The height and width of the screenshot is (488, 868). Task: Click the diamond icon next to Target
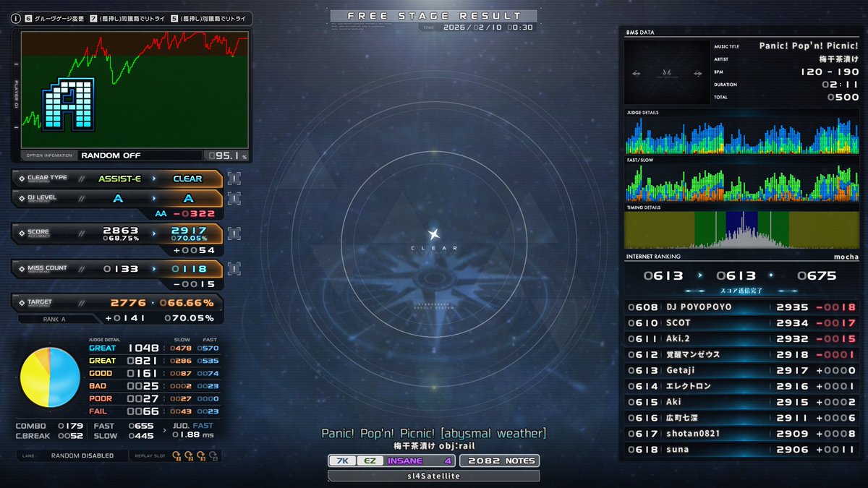tap(22, 302)
